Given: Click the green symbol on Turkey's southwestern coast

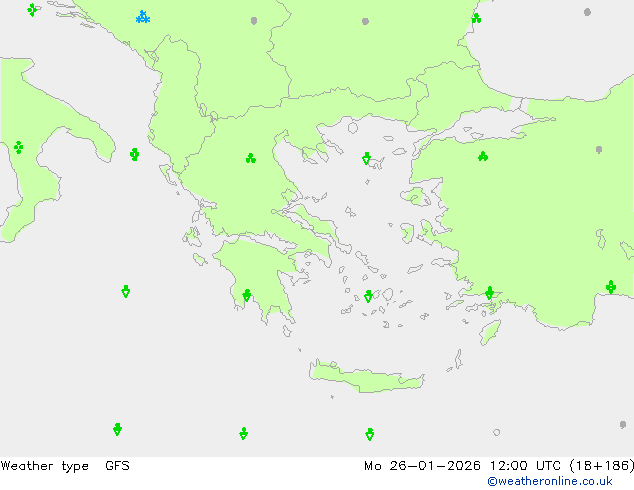Looking at the screenshot, I should pos(490,293).
